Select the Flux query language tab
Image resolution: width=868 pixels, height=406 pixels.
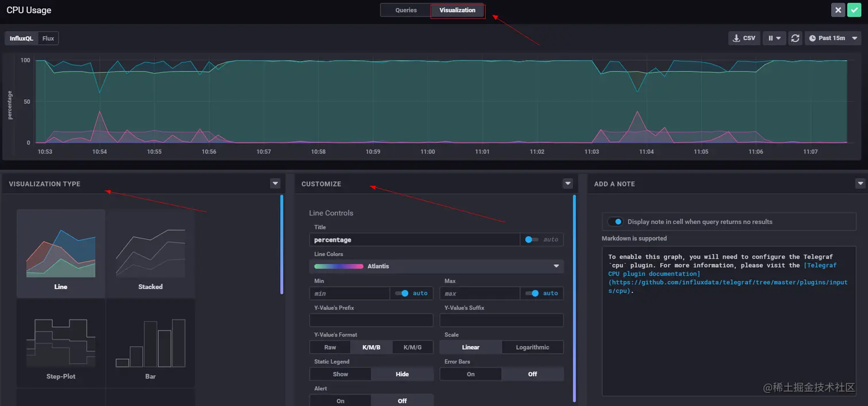coord(48,38)
